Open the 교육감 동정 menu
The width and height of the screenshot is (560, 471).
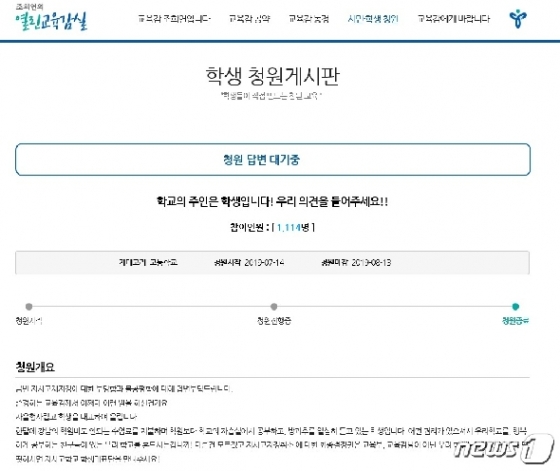pyautogui.click(x=309, y=19)
